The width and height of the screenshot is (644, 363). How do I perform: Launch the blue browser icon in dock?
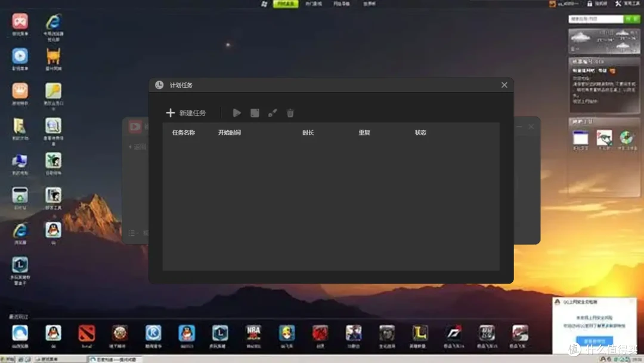[20, 333]
